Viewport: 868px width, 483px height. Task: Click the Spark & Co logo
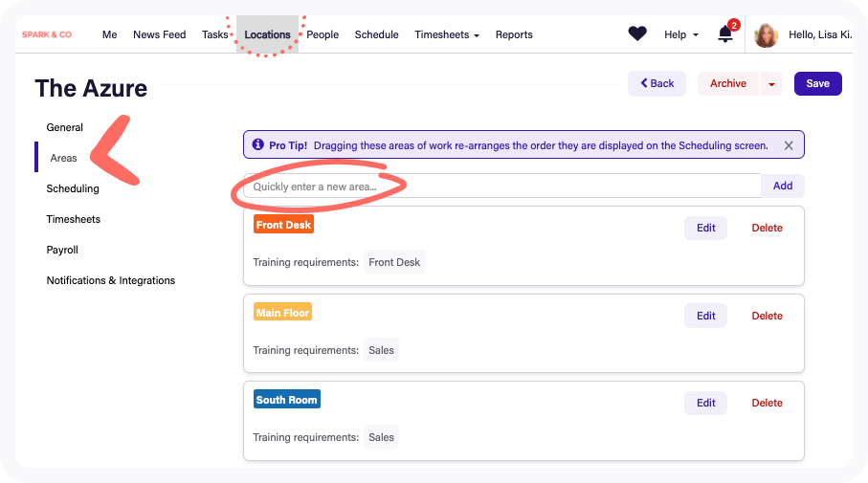pyautogui.click(x=47, y=34)
